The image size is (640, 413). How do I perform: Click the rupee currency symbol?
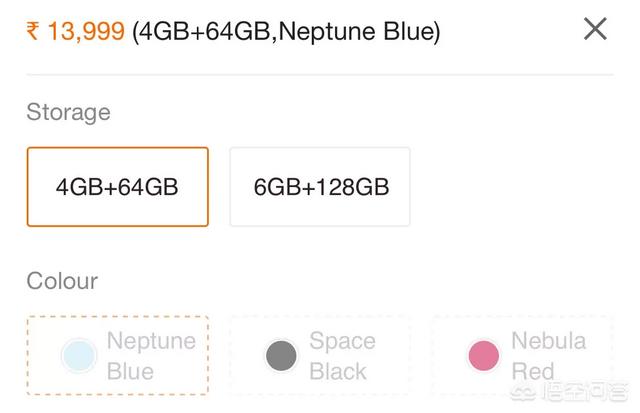(33, 32)
